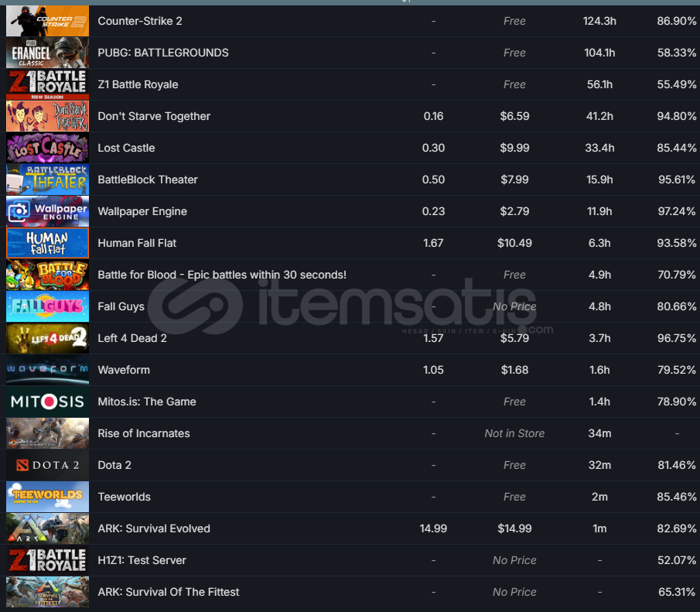700x612 pixels.
Task: Click the PUBG: BATTLEGROUNDS game name
Action: (163, 53)
